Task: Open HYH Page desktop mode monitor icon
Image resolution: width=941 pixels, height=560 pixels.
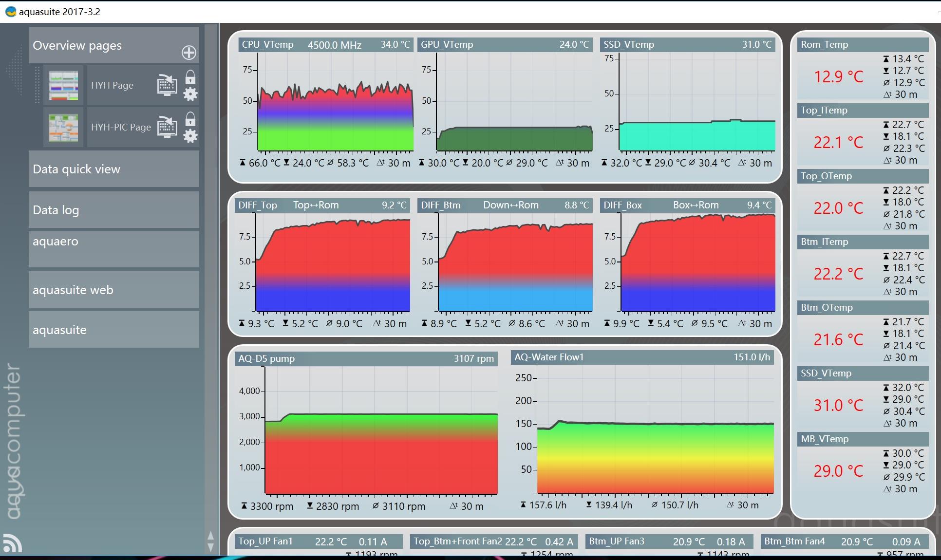Action: tap(167, 85)
